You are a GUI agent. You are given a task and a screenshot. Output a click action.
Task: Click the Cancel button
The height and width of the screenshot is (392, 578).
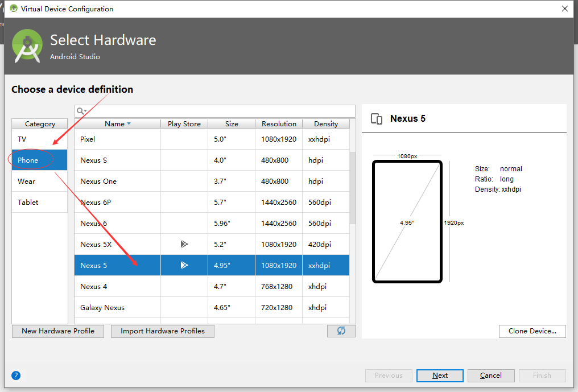(x=490, y=376)
